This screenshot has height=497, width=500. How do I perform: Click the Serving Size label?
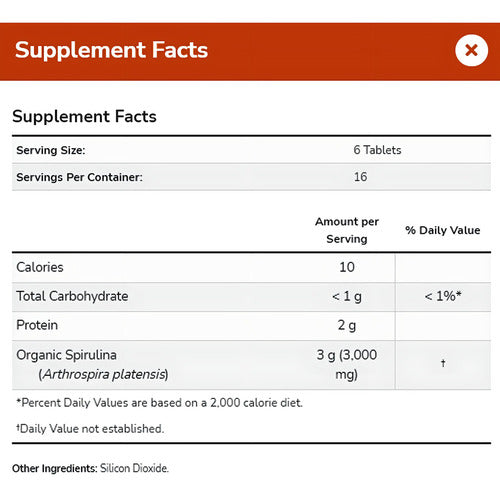[x=51, y=150]
